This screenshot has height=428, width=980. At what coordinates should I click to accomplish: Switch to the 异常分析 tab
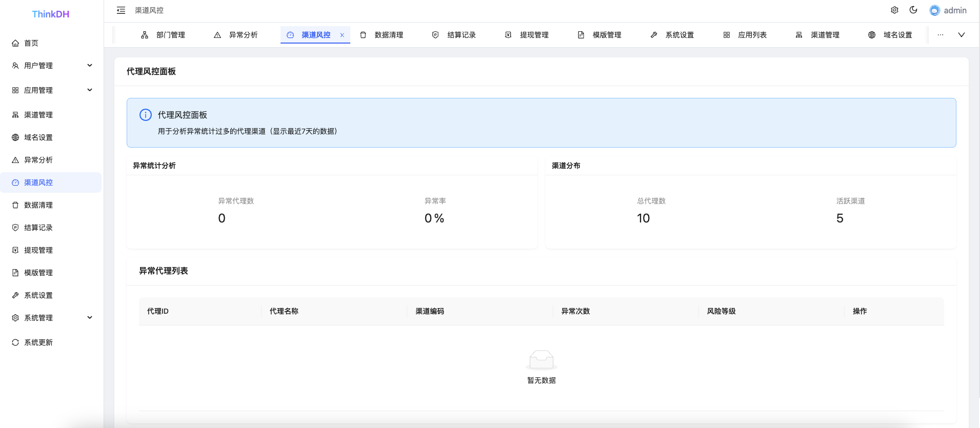click(236, 35)
